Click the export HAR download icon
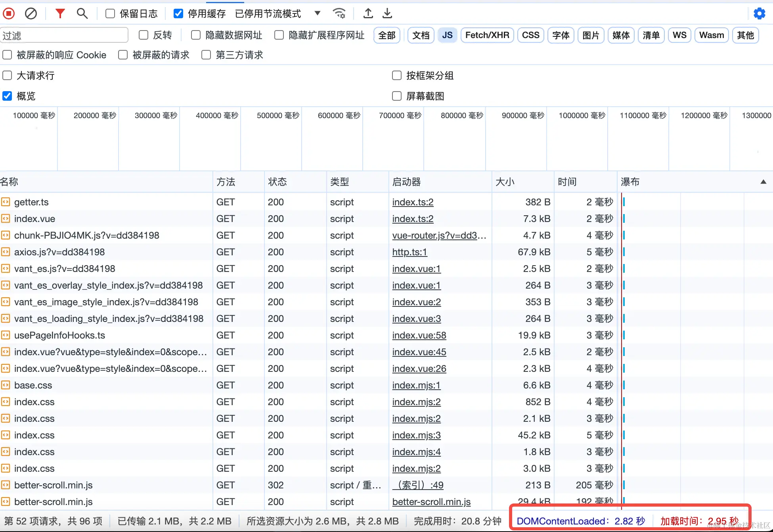The image size is (773, 532). [387, 13]
